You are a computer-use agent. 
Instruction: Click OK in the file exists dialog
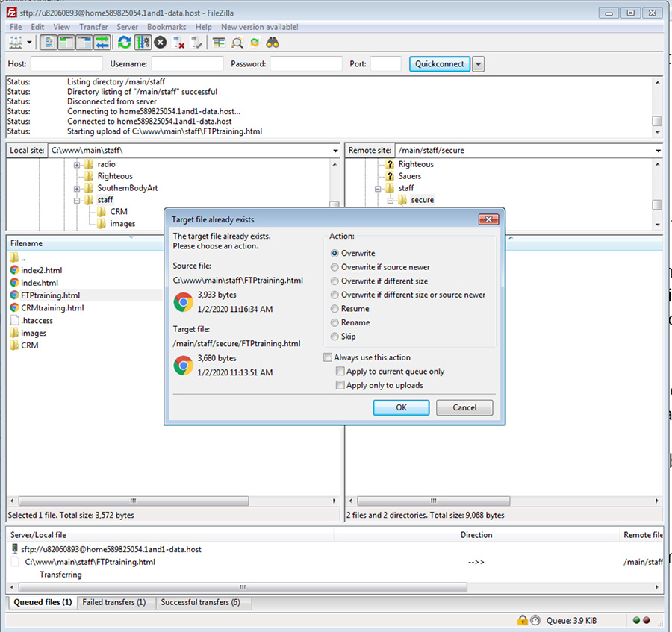click(x=401, y=407)
